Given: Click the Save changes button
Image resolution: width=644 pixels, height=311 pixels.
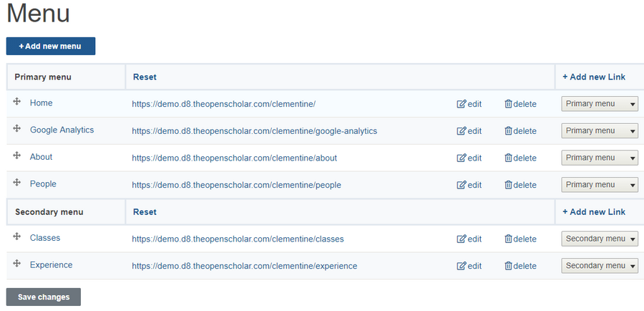Looking at the screenshot, I should (44, 297).
